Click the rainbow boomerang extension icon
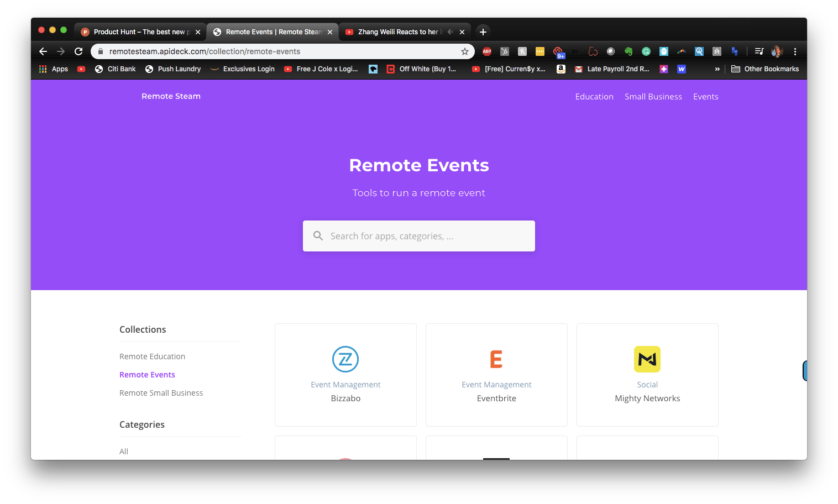 682,51
